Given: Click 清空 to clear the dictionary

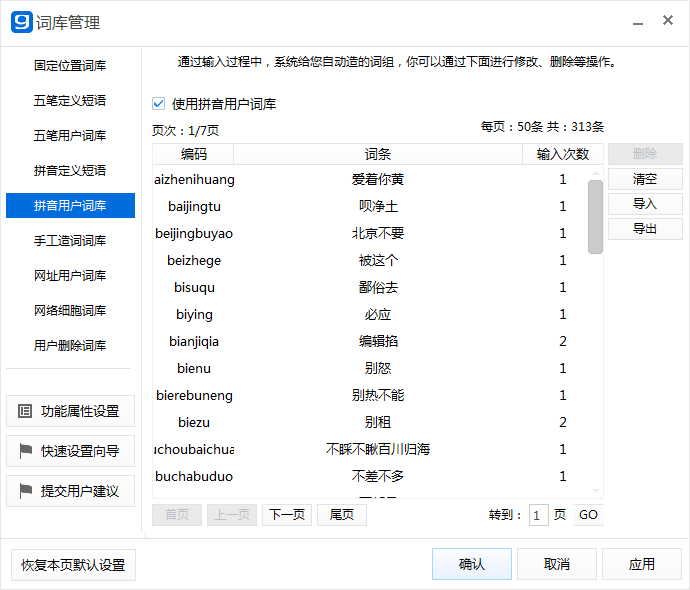Looking at the screenshot, I should [645, 179].
